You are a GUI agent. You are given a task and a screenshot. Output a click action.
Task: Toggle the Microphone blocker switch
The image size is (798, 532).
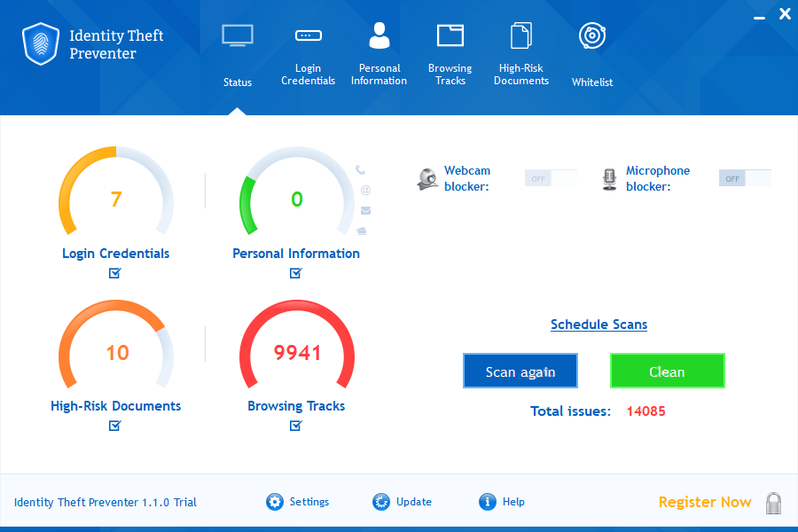point(745,178)
